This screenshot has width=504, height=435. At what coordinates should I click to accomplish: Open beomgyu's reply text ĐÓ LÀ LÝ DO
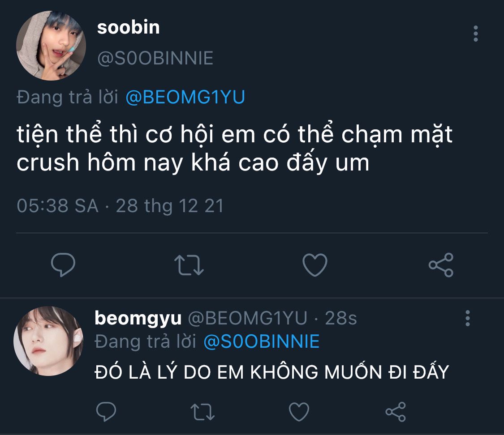pyautogui.click(x=272, y=372)
